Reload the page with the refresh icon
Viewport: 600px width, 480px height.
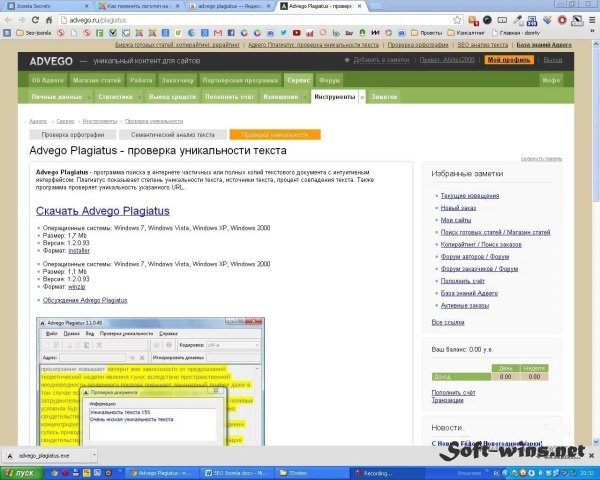click(35, 20)
